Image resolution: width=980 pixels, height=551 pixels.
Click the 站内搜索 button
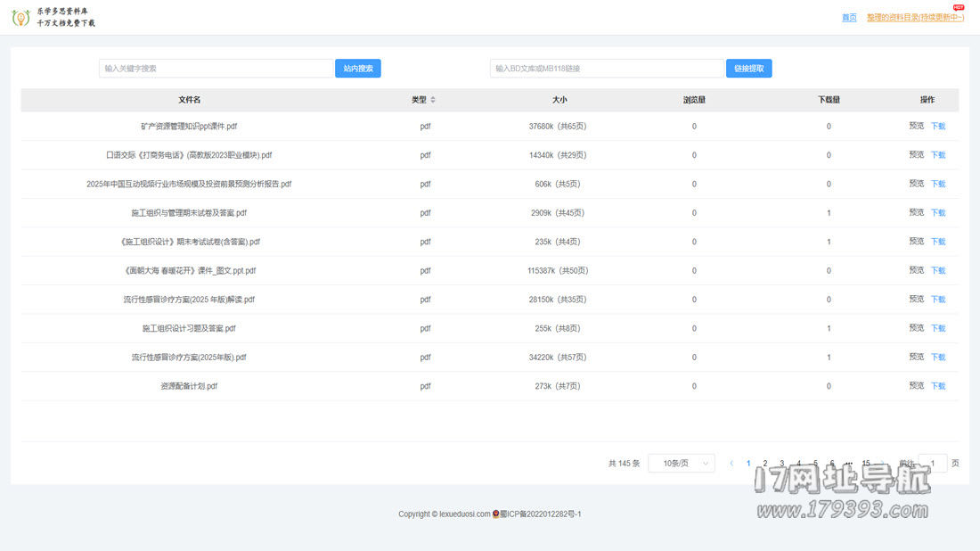pyautogui.click(x=358, y=69)
